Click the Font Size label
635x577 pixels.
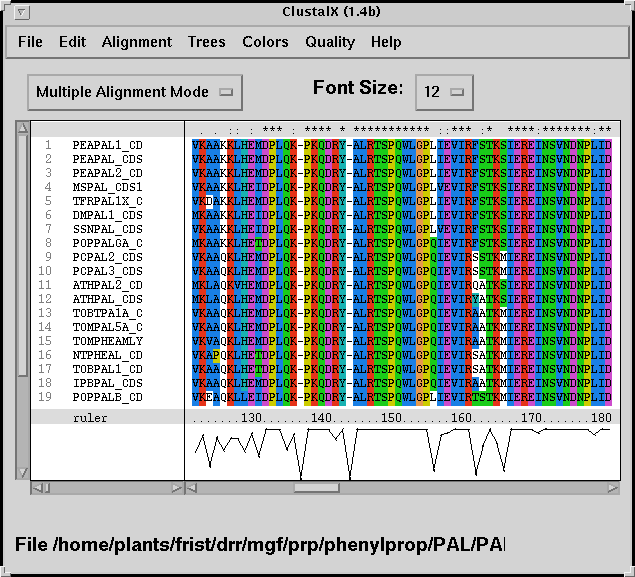[x=358, y=87]
